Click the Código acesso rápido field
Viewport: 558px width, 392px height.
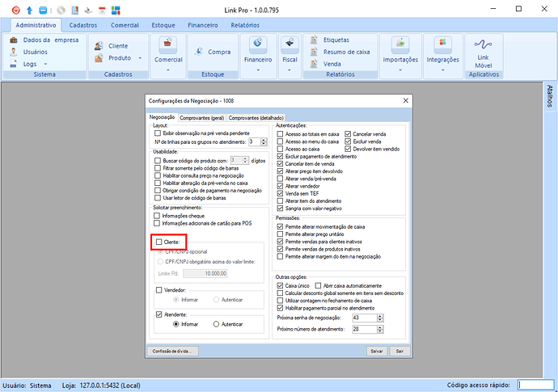535,385
